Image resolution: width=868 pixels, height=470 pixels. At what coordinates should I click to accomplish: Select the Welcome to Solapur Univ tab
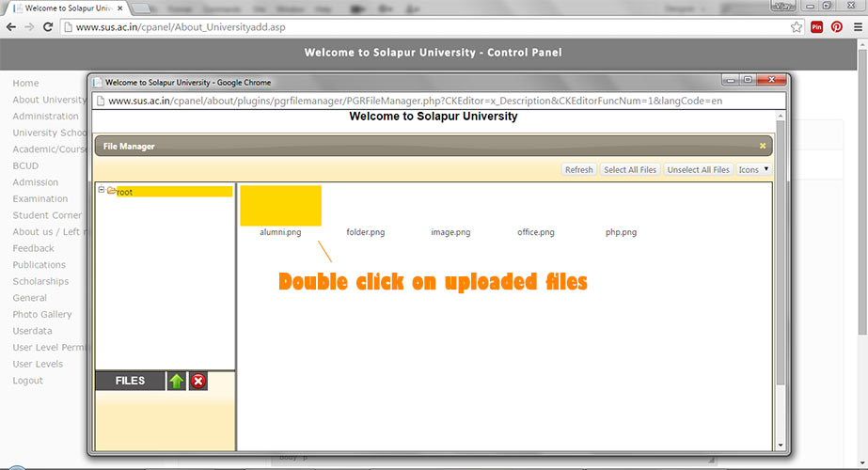67,8
